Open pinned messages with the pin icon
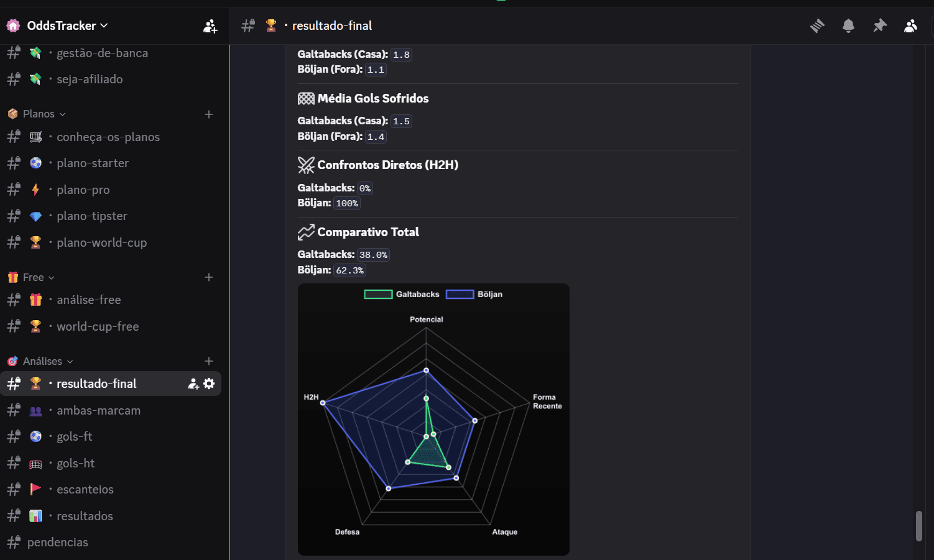Image resolution: width=934 pixels, height=560 pixels. [x=879, y=25]
